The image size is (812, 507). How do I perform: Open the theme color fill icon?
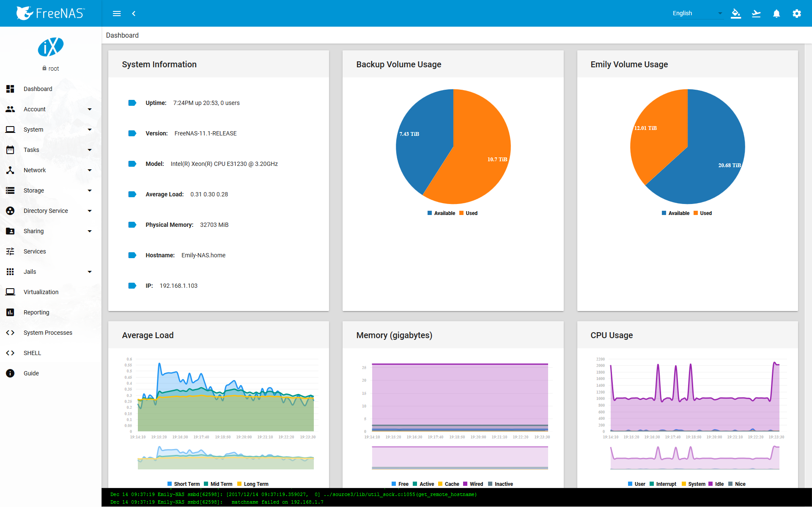[736, 14]
